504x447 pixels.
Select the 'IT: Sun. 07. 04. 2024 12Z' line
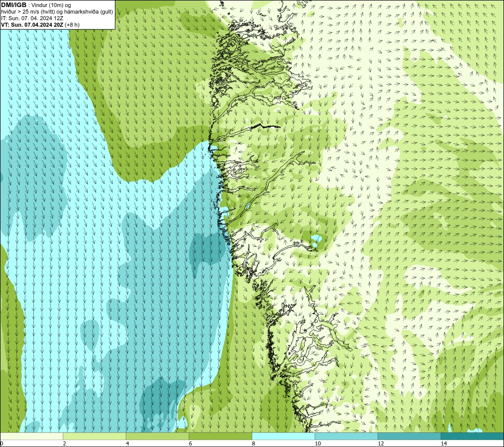point(32,18)
